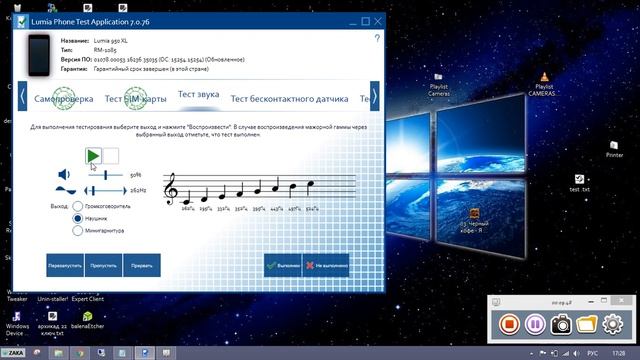This screenshot has height=360, width=640.
Task: Click the frequency slider right arrow
Action: (x=124, y=191)
